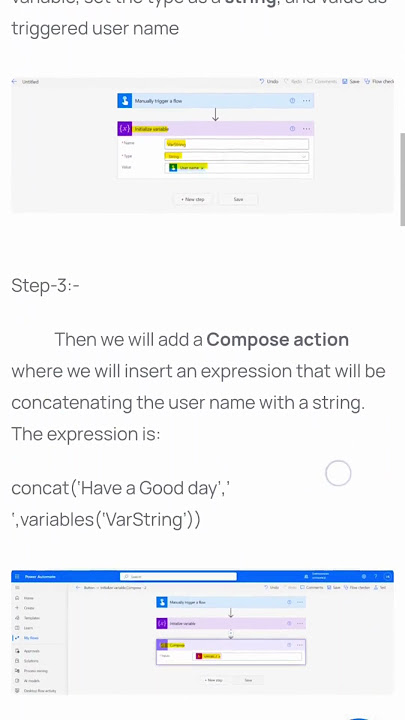This screenshot has height=720, width=405.
Task: Click the Compose action icon
Action: tap(163, 645)
